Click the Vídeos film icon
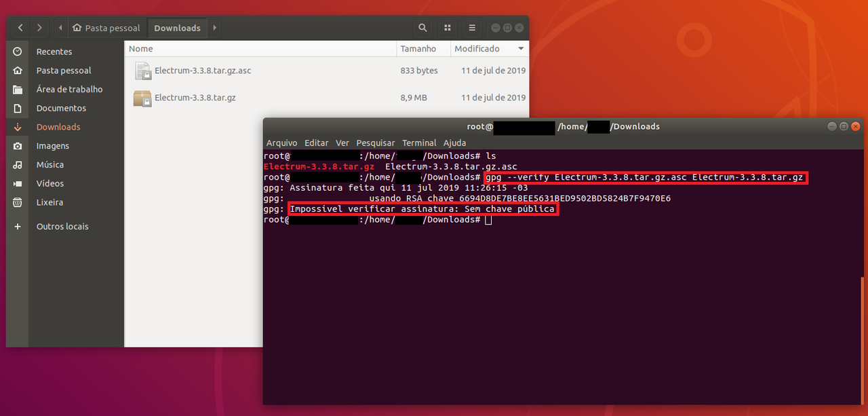This screenshot has width=868, height=416. [18, 184]
